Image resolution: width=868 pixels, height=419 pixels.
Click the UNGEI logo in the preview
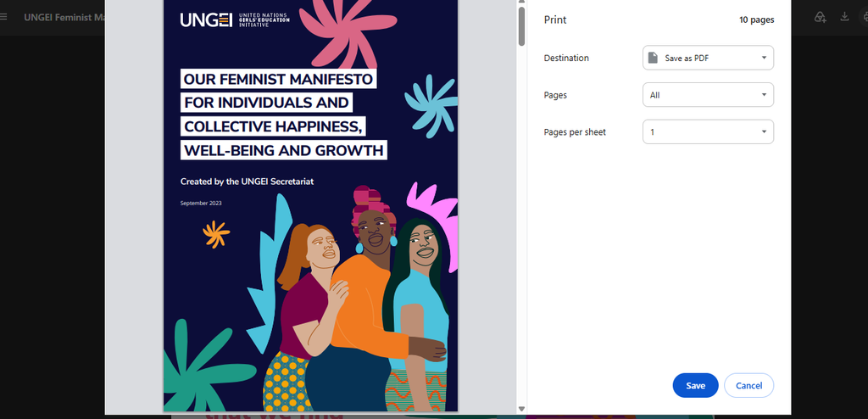click(x=234, y=20)
